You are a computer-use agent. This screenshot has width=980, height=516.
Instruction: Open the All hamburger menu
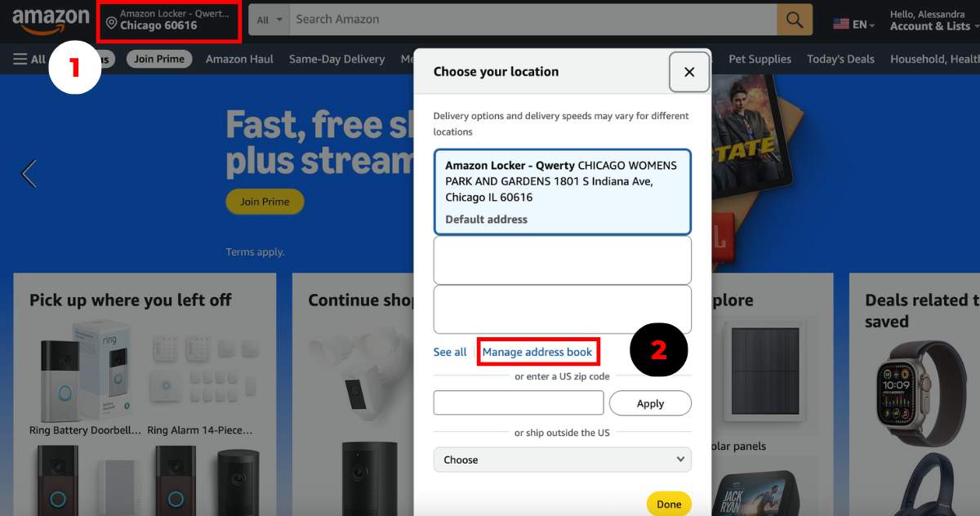pyautogui.click(x=29, y=59)
